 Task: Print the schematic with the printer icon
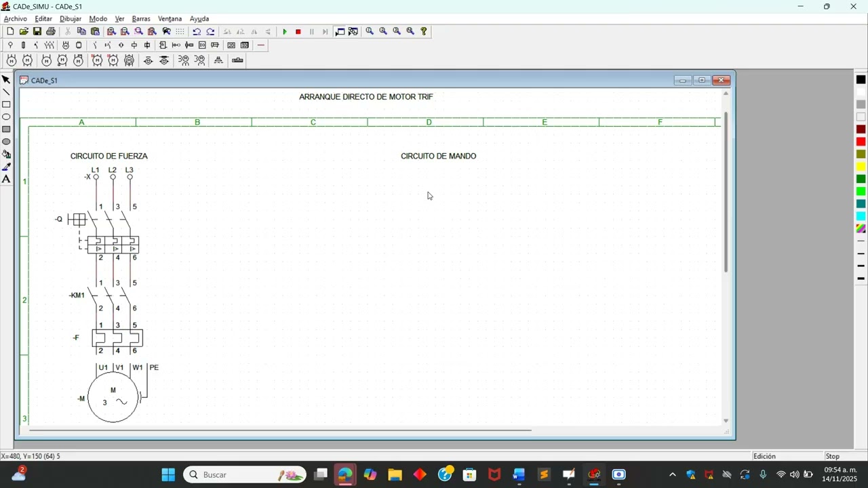[51, 31]
